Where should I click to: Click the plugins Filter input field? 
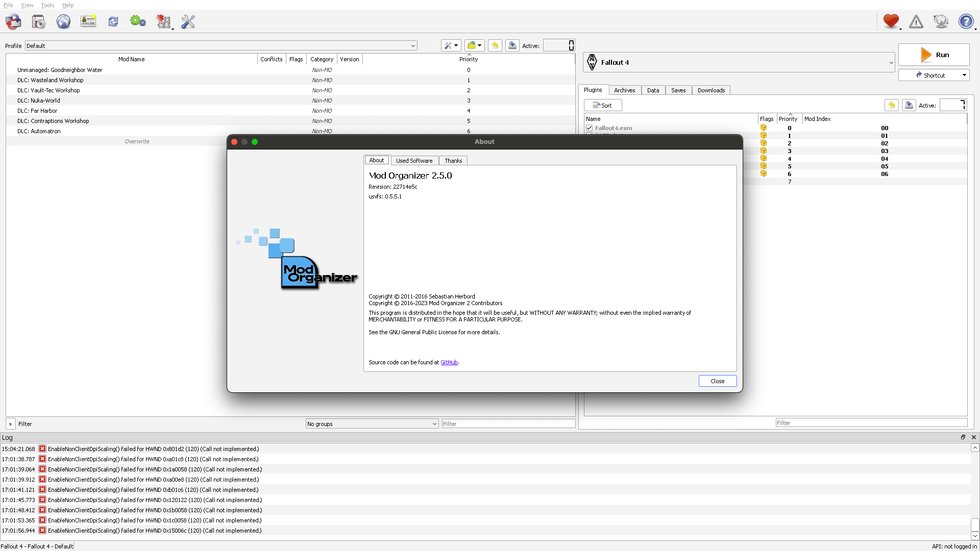(871, 423)
